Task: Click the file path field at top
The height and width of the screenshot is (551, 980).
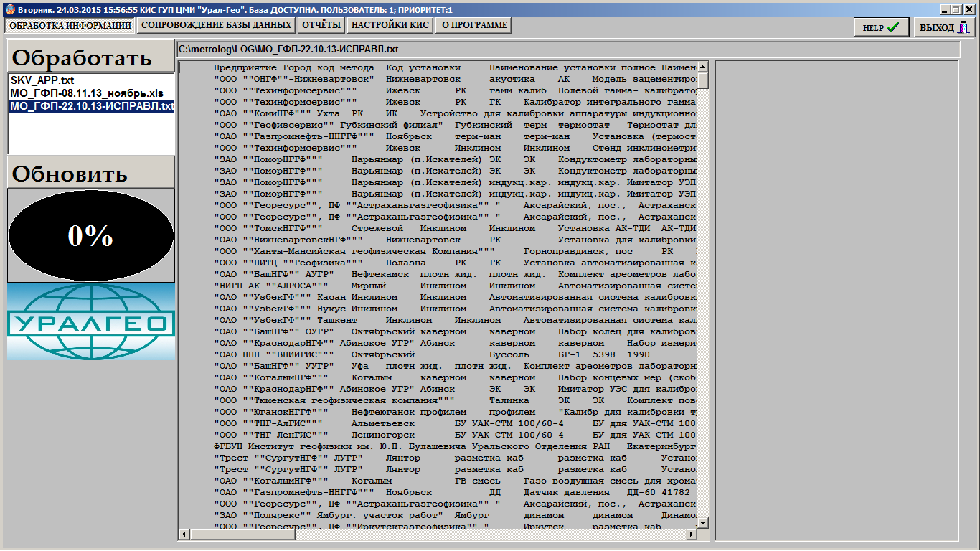Action: 568,50
